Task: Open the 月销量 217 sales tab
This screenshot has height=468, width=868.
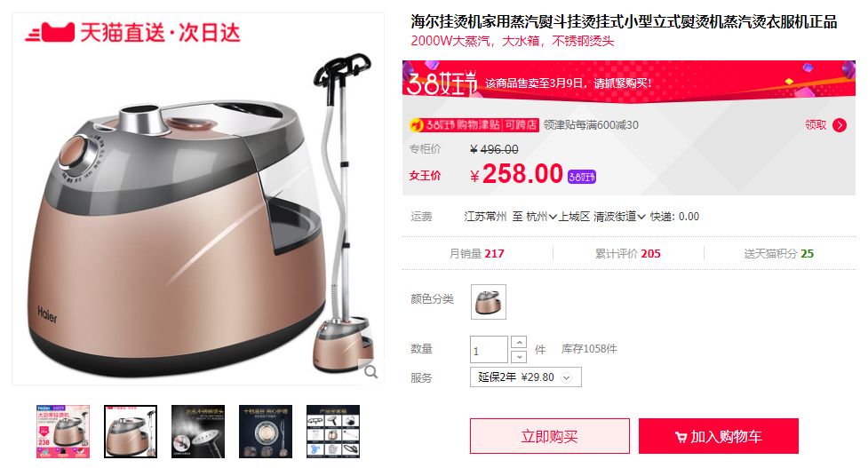Action: (x=476, y=253)
